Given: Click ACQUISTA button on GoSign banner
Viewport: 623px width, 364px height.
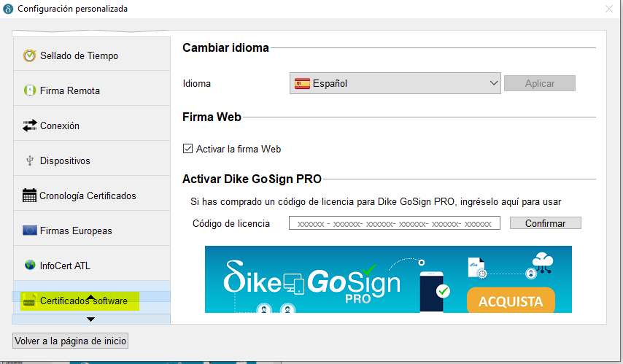Looking at the screenshot, I should click(511, 301).
